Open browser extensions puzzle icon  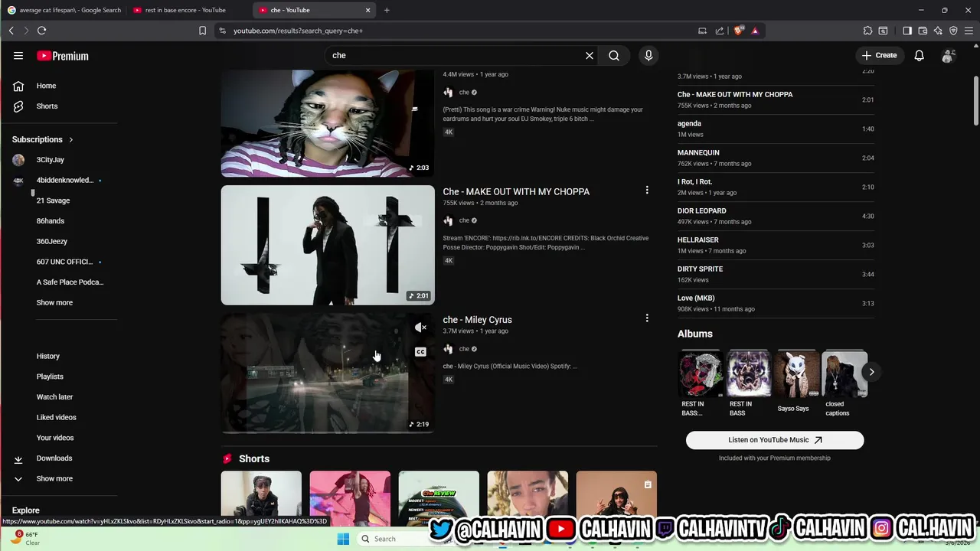(867, 31)
